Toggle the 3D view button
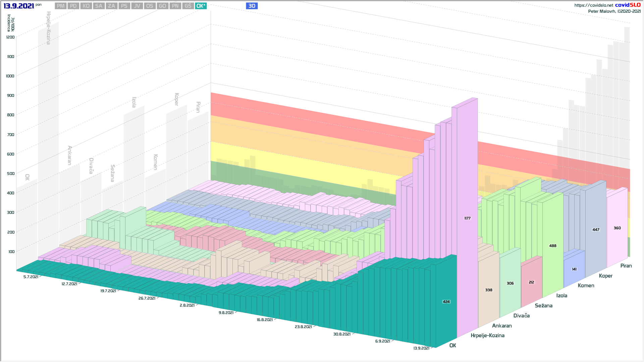 [252, 6]
